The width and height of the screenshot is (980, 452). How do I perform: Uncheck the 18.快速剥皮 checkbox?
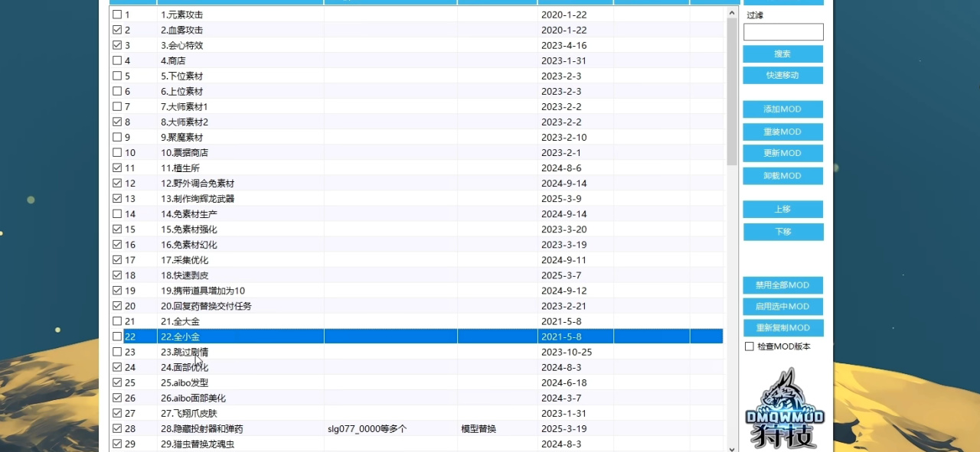[x=117, y=275]
